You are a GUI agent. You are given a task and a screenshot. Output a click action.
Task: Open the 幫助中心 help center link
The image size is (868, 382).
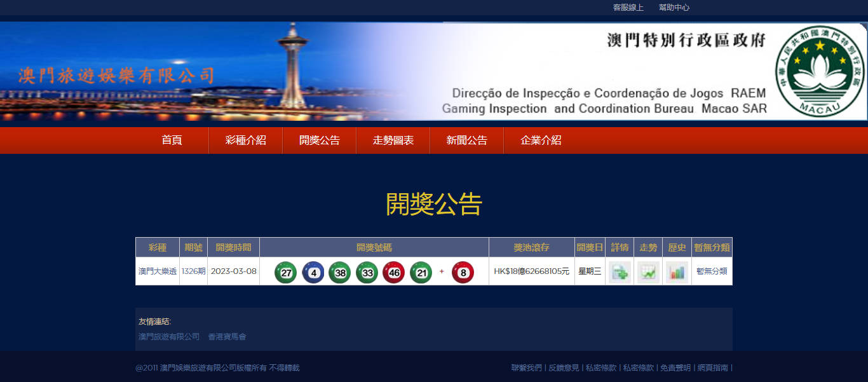(x=674, y=8)
